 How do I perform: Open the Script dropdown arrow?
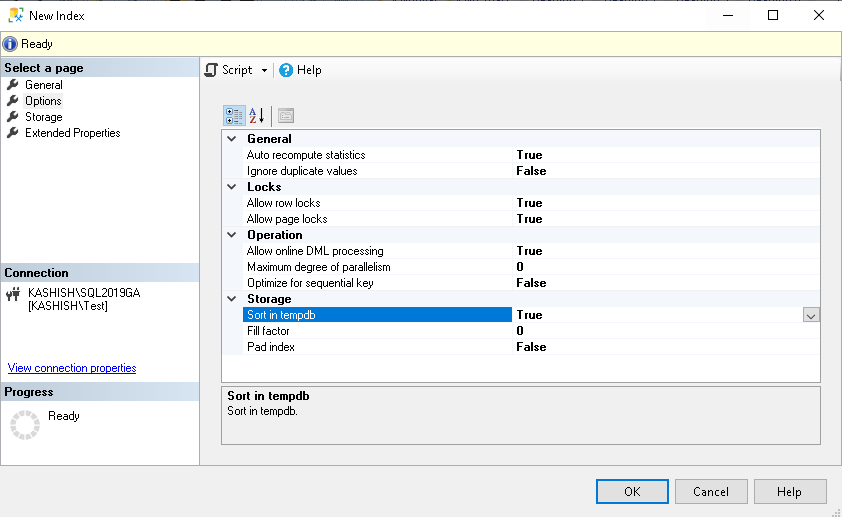[x=265, y=71]
